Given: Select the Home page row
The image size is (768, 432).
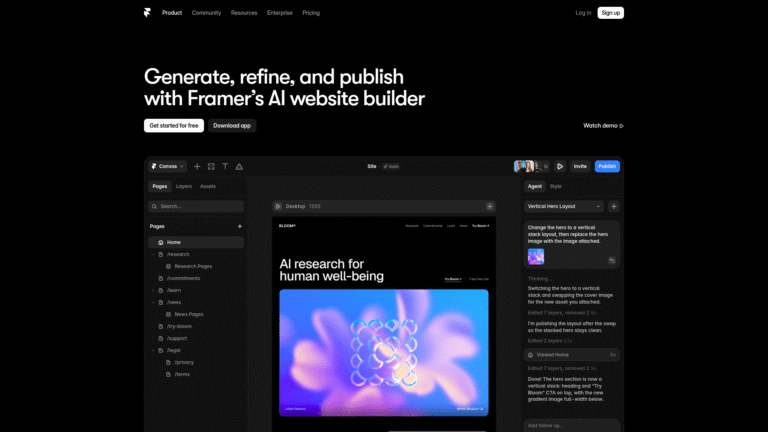Looking at the screenshot, I should coord(196,242).
